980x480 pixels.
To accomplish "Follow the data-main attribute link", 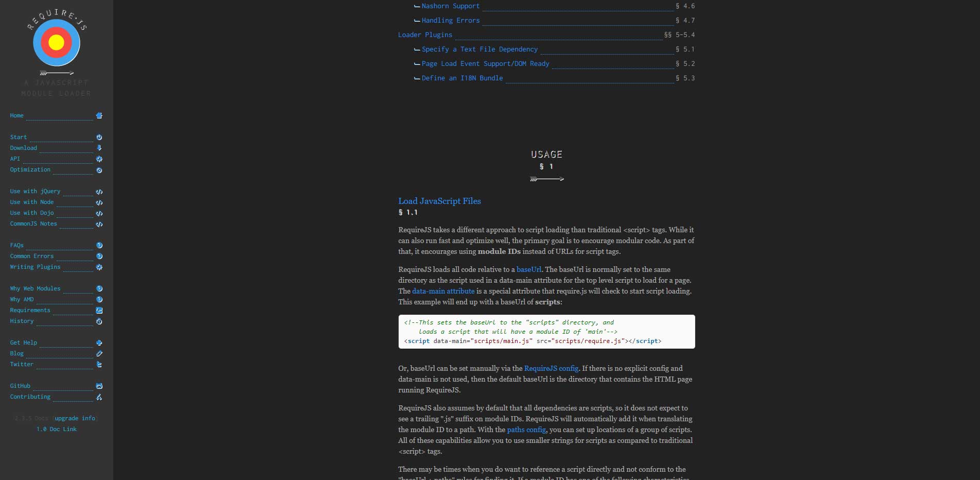I will pos(443,291).
